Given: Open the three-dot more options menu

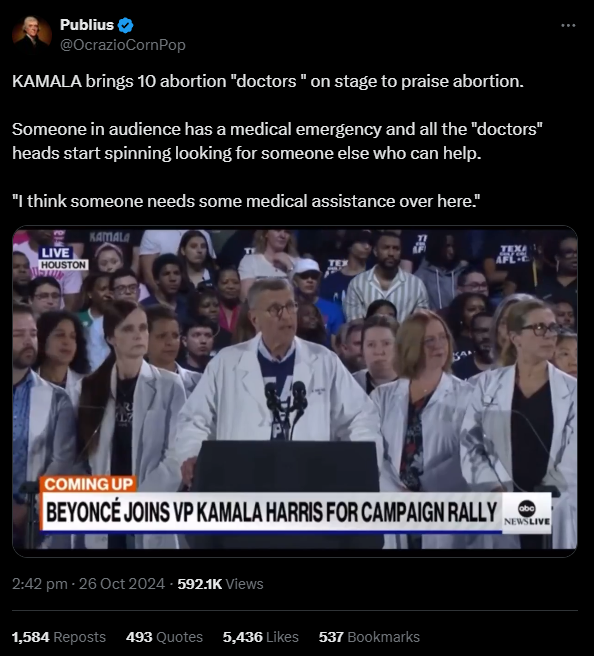Looking at the screenshot, I should [x=568, y=26].
